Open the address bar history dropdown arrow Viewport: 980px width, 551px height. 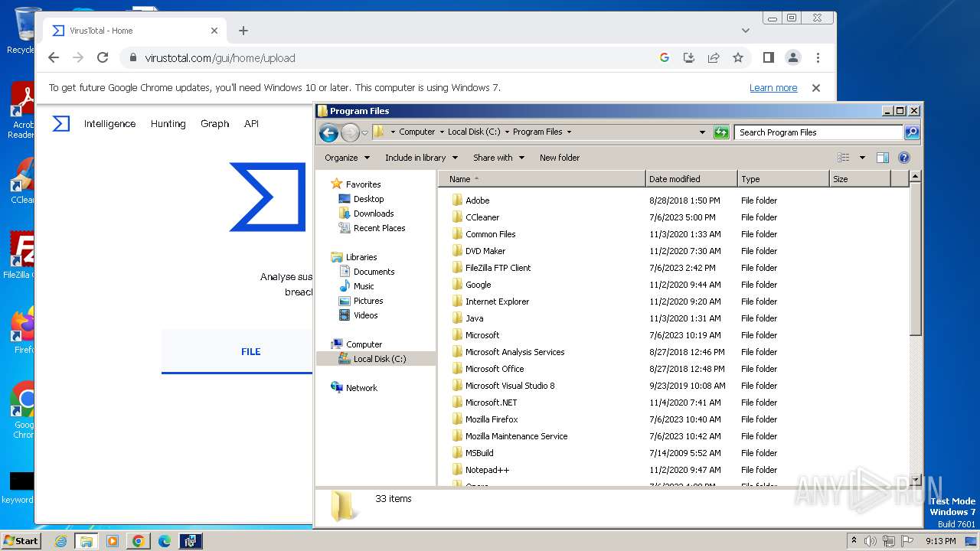tap(702, 132)
